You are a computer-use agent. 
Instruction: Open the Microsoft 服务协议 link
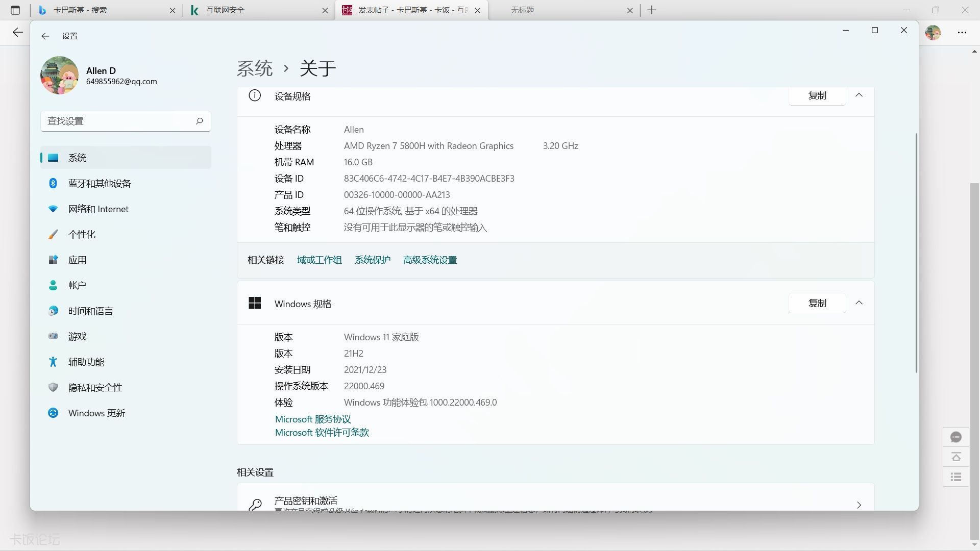point(313,419)
